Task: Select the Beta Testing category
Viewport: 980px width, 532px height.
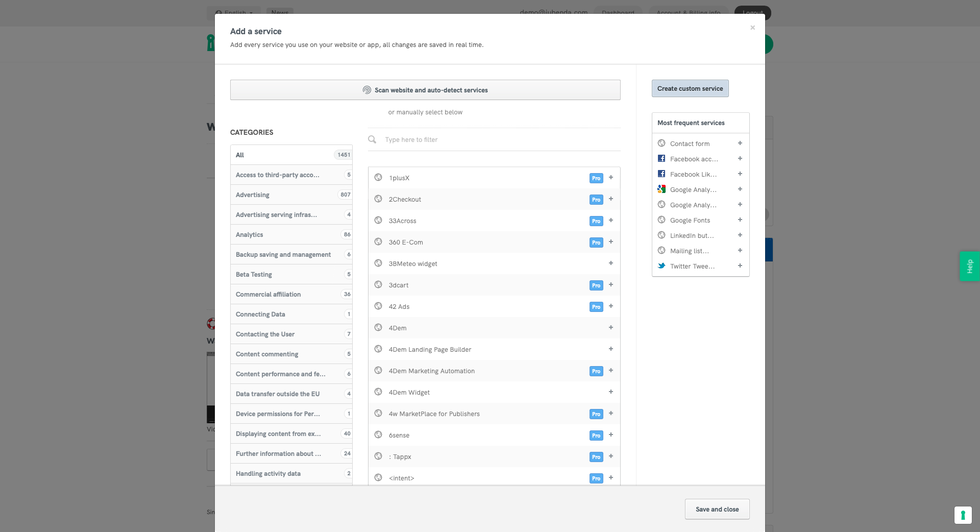Action: [x=291, y=274]
